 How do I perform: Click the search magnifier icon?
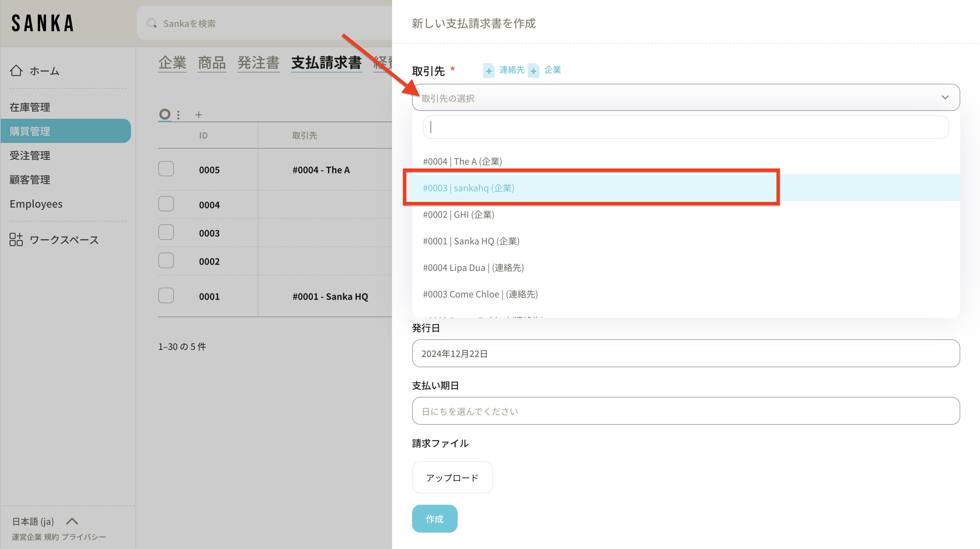point(151,23)
